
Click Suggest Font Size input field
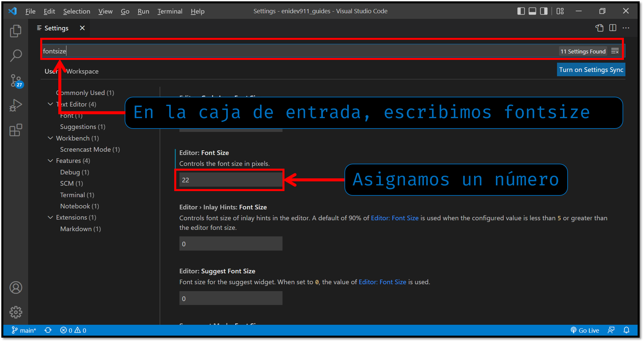pos(231,298)
